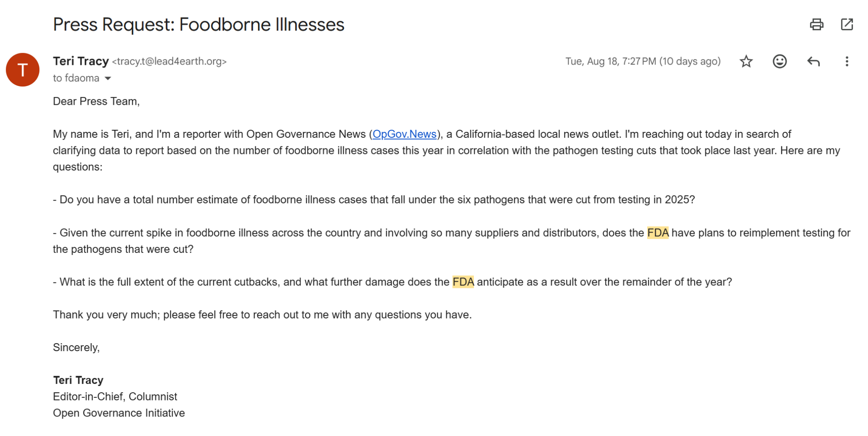Reply using the arrow icon
The height and width of the screenshot is (436, 868).
click(813, 61)
